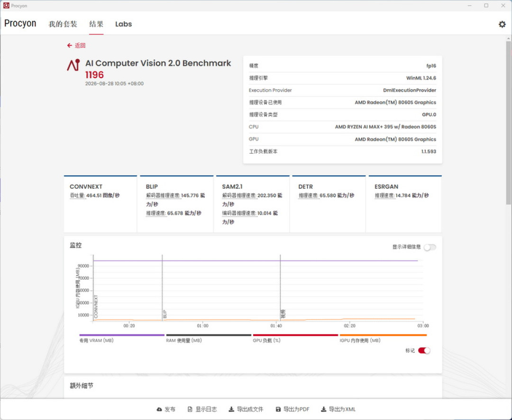Open the settings gear icon
This screenshot has width=512, height=420.
502,24
